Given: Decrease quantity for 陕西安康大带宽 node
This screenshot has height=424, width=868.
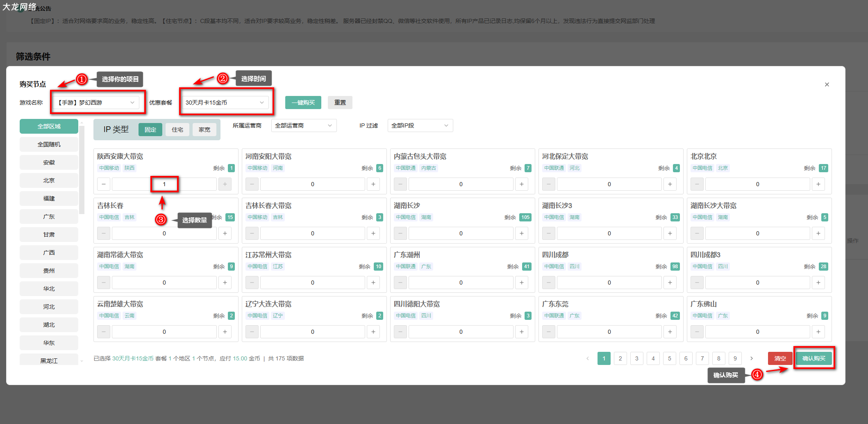Looking at the screenshot, I should (x=104, y=184).
